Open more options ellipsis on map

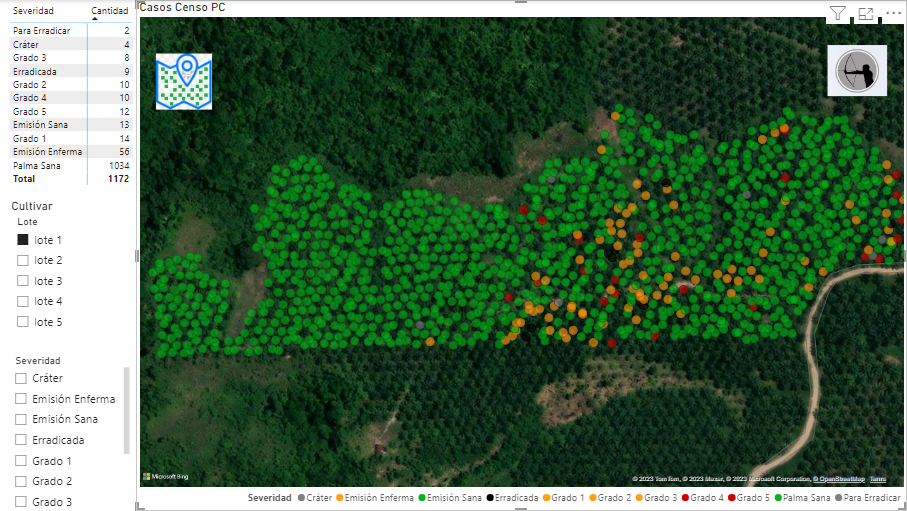tap(893, 13)
